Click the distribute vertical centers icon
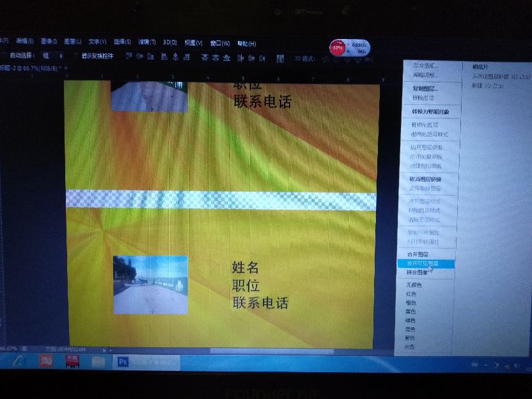The width and height of the screenshot is (532, 399). pos(215,58)
